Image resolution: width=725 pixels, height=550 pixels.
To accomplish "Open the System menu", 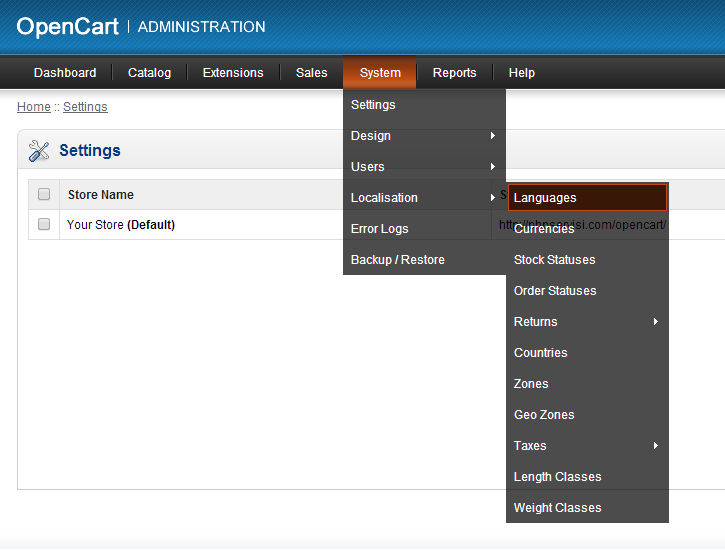I will click(380, 73).
